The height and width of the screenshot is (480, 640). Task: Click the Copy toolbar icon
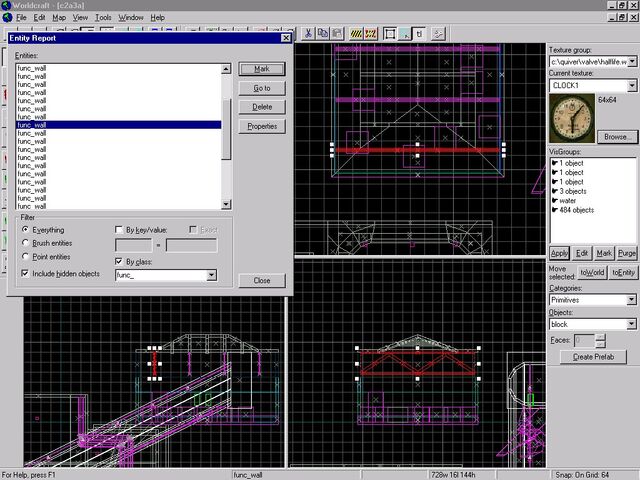point(323,34)
